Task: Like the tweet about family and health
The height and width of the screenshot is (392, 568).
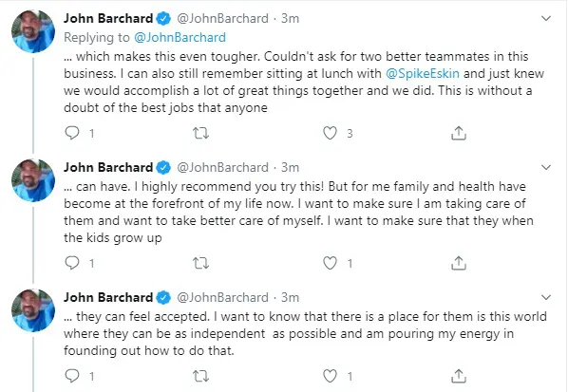Action: click(x=330, y=263)
